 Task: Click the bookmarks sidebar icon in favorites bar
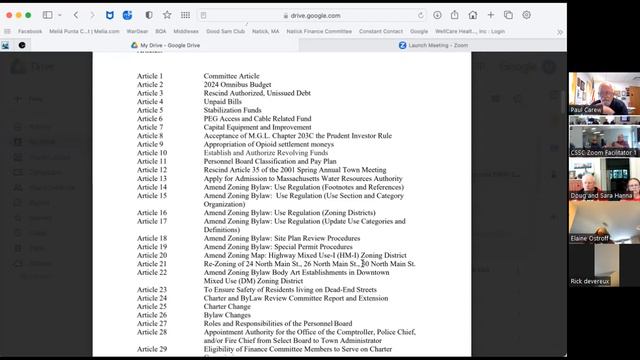click(x=7, y=31)
